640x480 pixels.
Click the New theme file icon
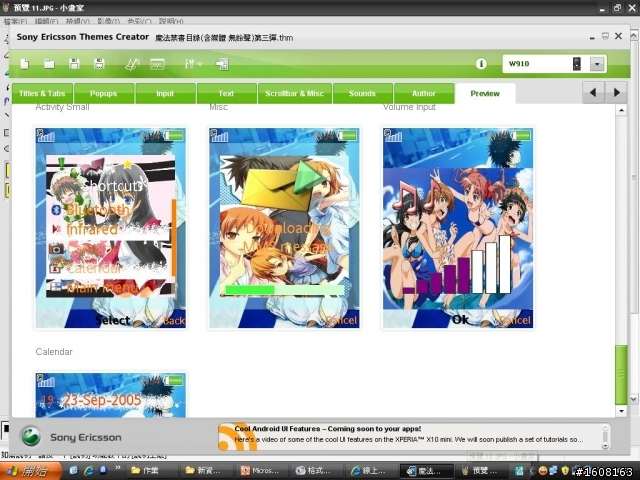(x=25, y=64)
